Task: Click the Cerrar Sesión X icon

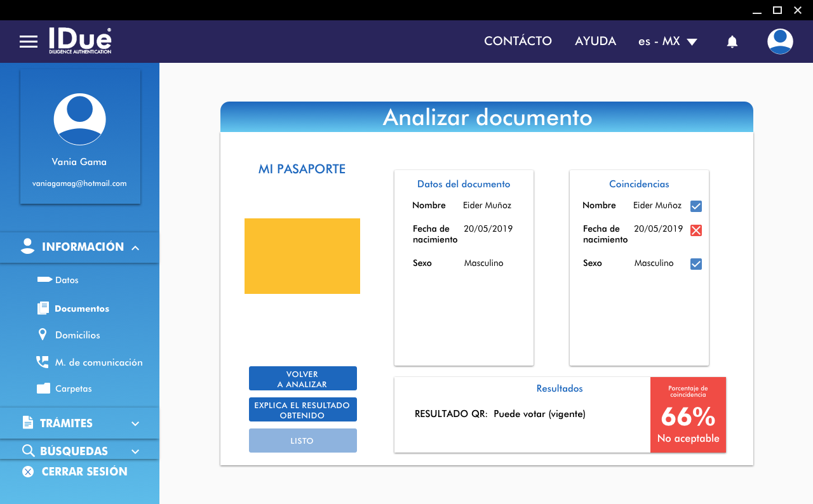Action: 28,472
